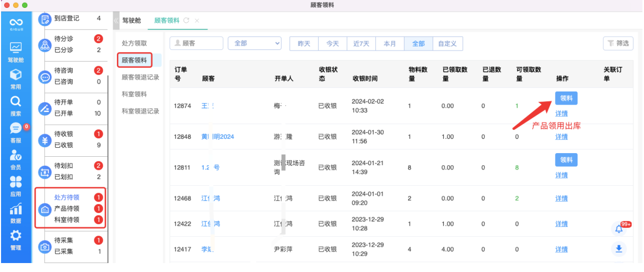Select 待收银 in workflow list
This screenshot has width=644, height=272.
[64, 134]
